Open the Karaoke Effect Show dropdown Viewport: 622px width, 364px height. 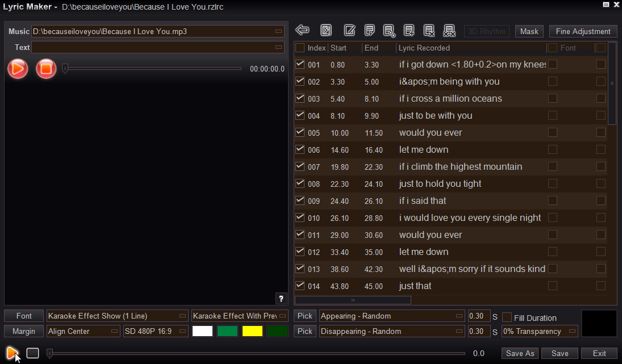(117, 316)
